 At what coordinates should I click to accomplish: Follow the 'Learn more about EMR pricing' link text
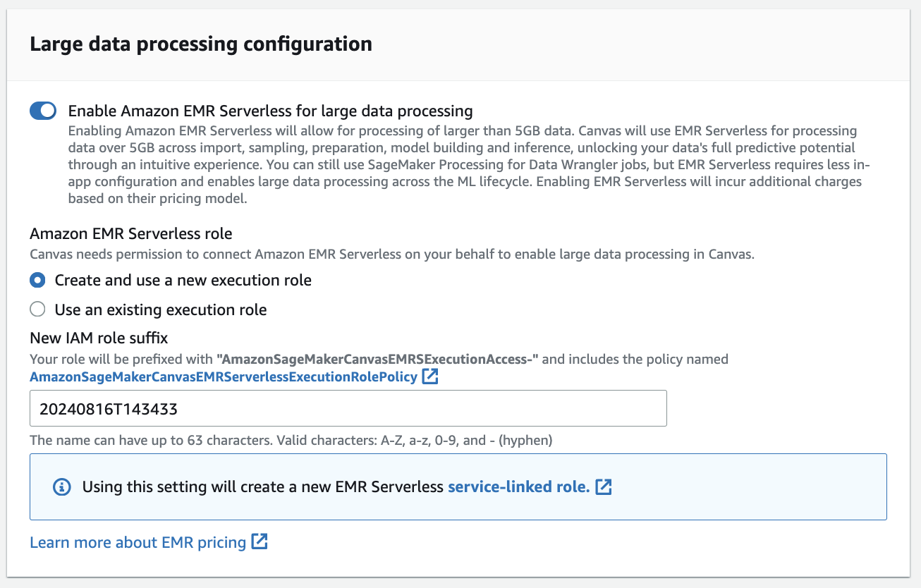138,542
